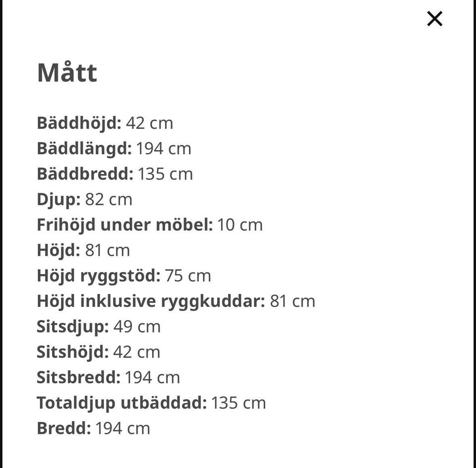Select the 10 cm clearance value

click(239, 225)
